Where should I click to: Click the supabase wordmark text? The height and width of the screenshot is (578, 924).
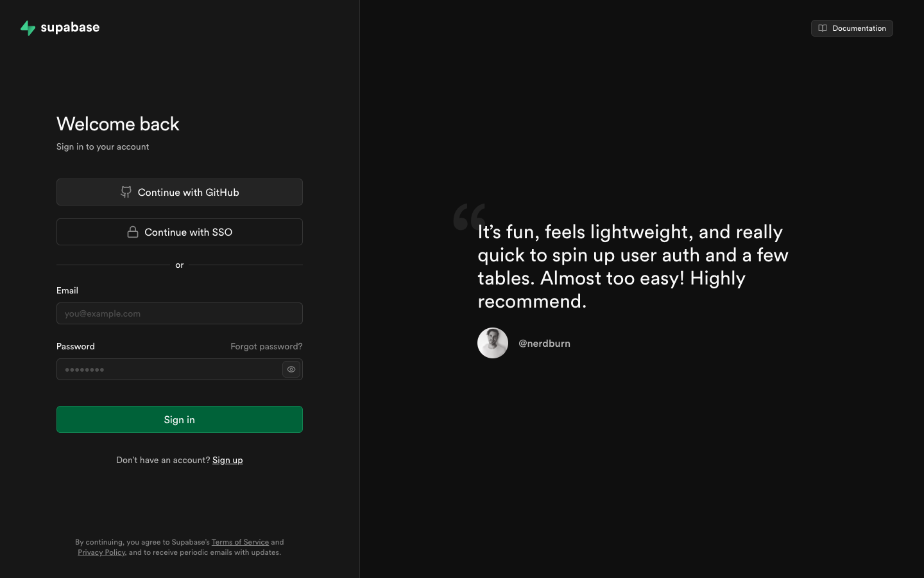click(x=70, y=28)
